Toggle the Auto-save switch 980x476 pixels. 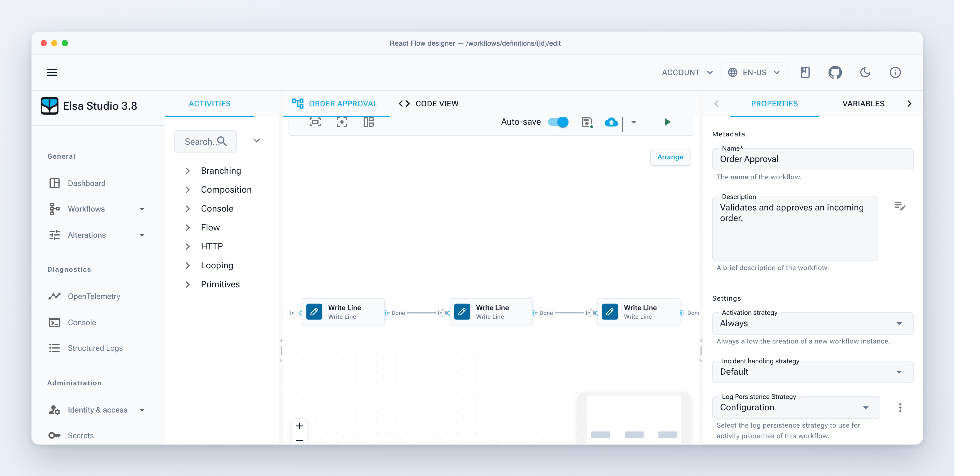point(558,122)
